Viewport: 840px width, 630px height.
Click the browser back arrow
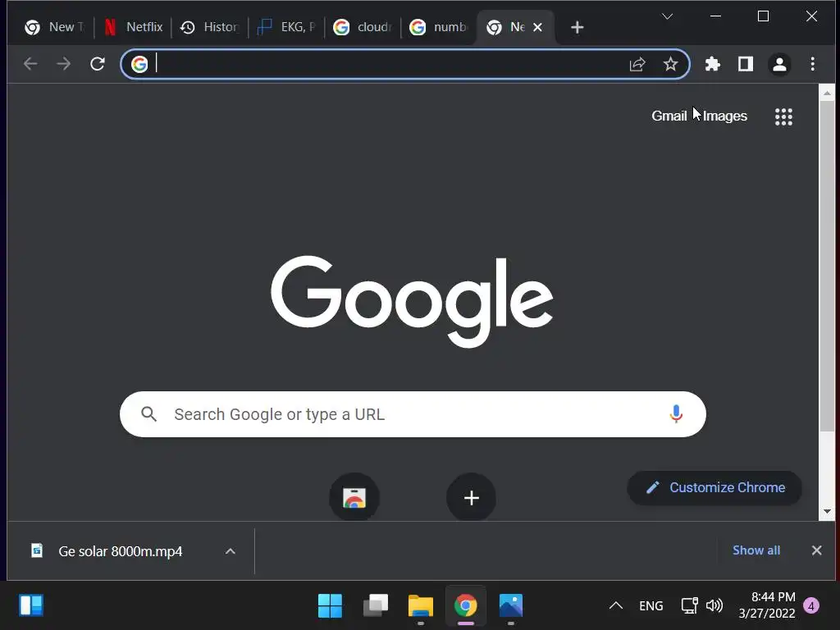point(30,64)
